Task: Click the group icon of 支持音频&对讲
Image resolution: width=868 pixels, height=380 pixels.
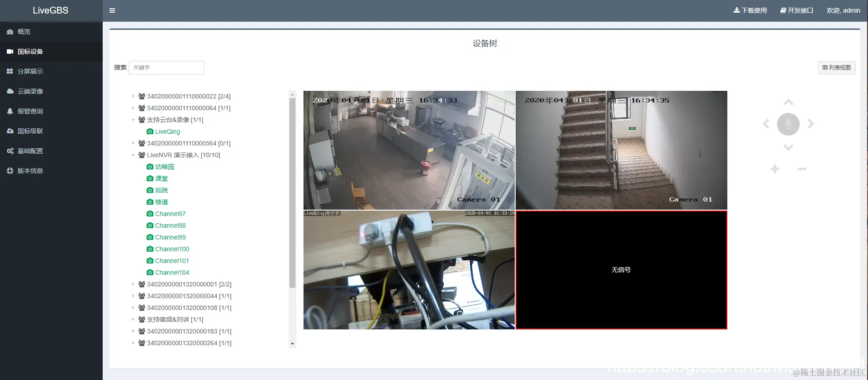Action: (x=142, y=319)
